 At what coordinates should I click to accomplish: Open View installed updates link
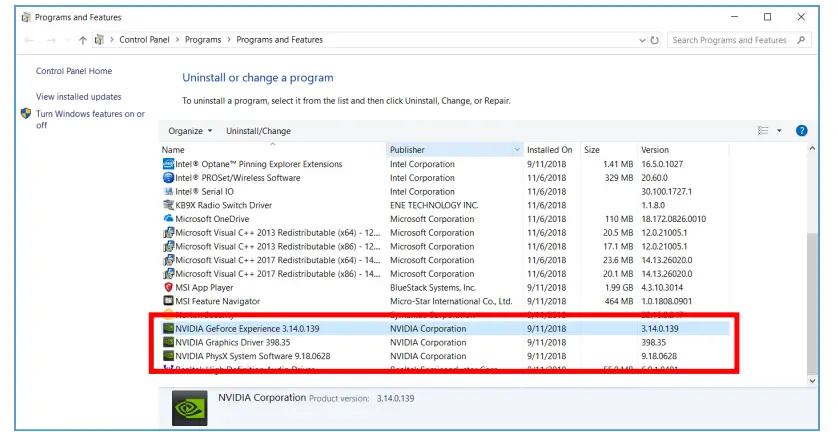[x=78, y=97]
